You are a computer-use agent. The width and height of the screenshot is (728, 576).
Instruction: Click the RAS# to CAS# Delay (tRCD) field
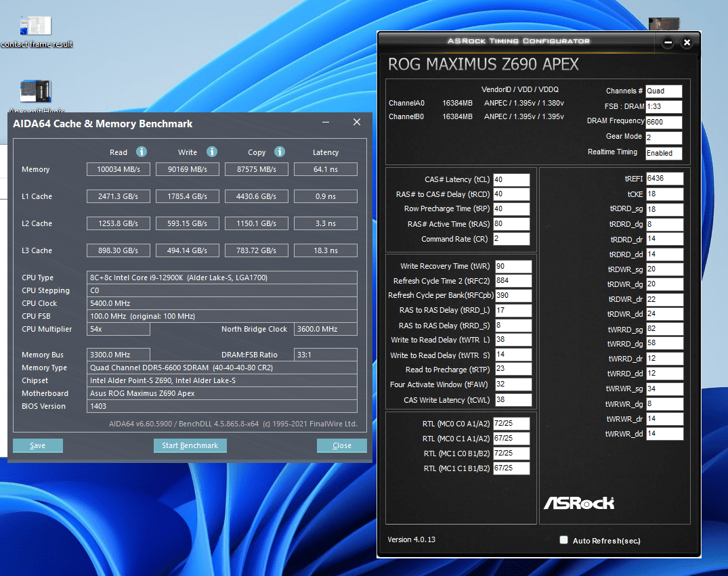coord(511,194)
